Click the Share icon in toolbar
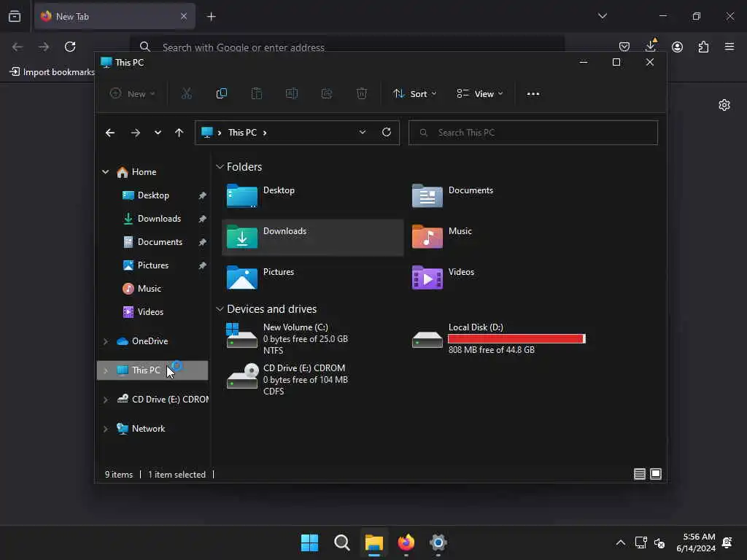The height and width of the screenshot is (560, 747). (327, 94)
